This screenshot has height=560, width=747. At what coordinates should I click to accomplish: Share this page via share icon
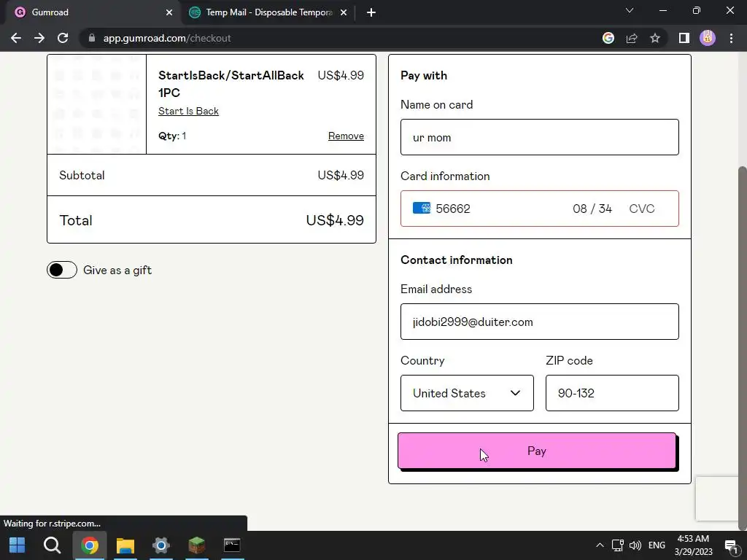click(x=632, y=38)
